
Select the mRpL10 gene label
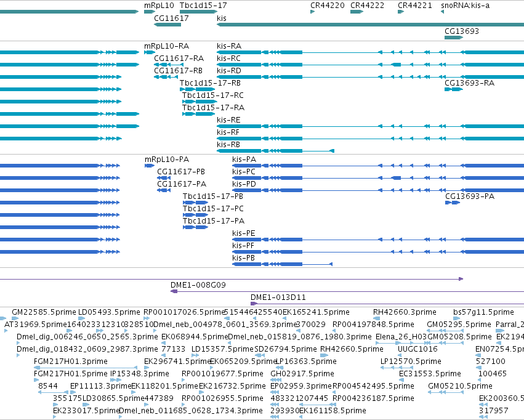tap(159, 6)
